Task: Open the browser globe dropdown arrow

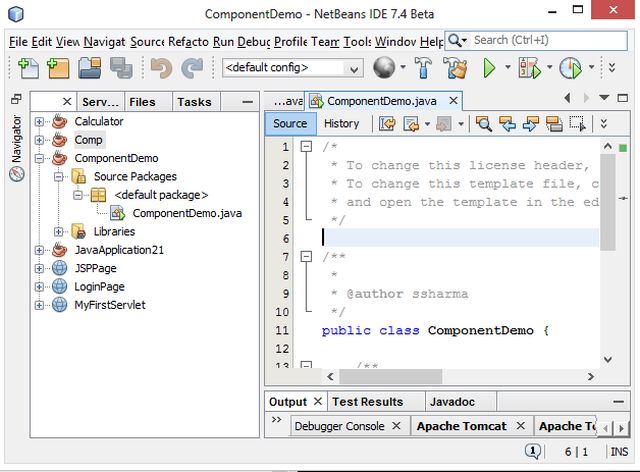Action: (x=402, y=67)
